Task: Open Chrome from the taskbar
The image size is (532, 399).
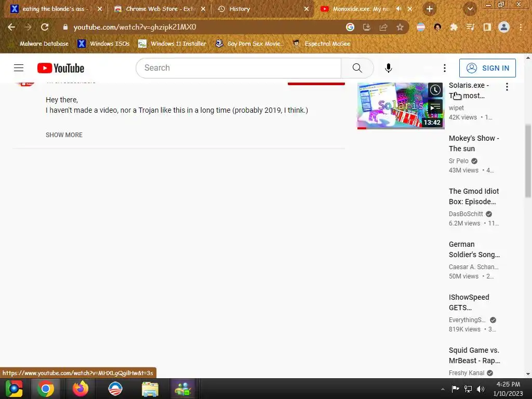Action: pyautogui.click(x=46, y=389)
